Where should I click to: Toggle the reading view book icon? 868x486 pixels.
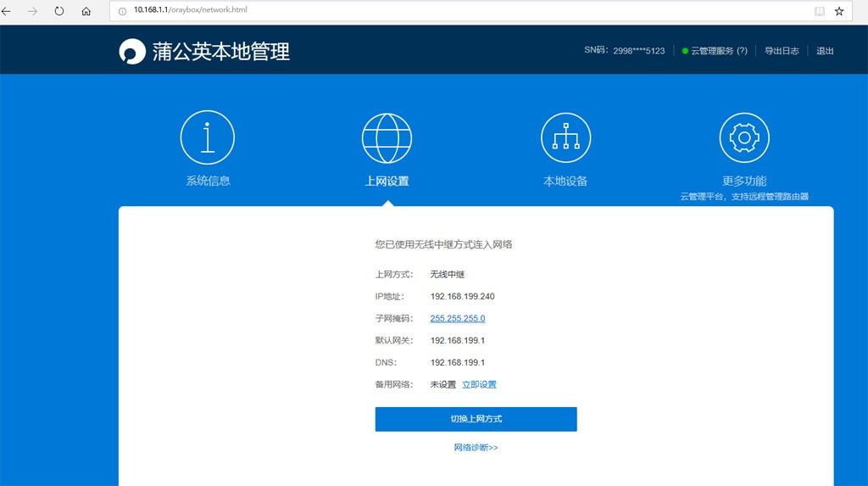tap(820, 11)
